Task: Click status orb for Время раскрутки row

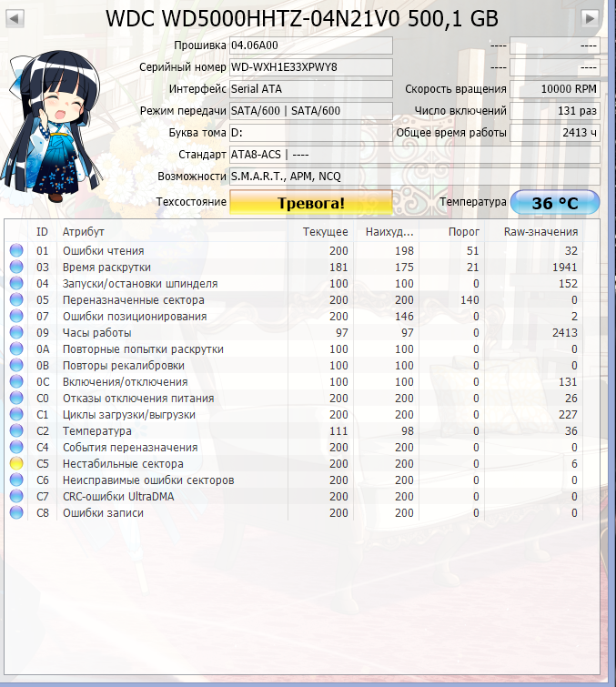Action: coord(16,267)
